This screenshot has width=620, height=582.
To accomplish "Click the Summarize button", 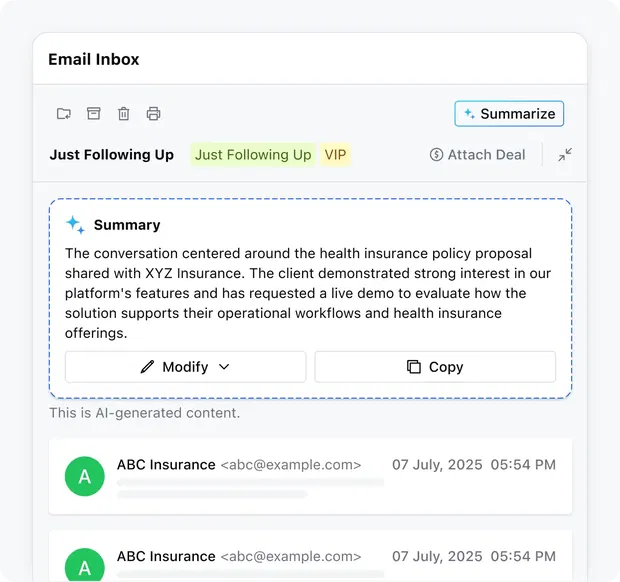I will [509, 114].
